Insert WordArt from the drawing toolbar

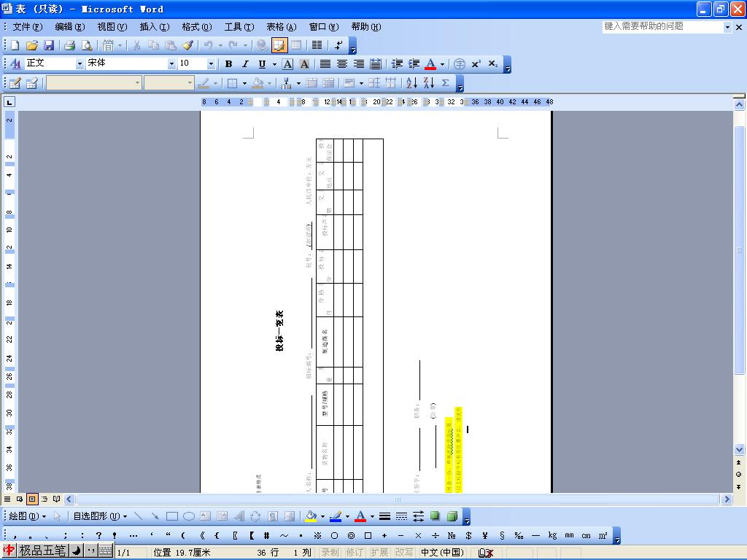coord(239,516)
